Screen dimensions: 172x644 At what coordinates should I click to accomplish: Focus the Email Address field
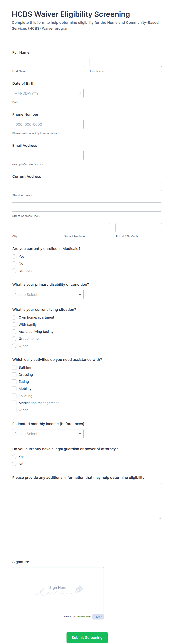48,155
